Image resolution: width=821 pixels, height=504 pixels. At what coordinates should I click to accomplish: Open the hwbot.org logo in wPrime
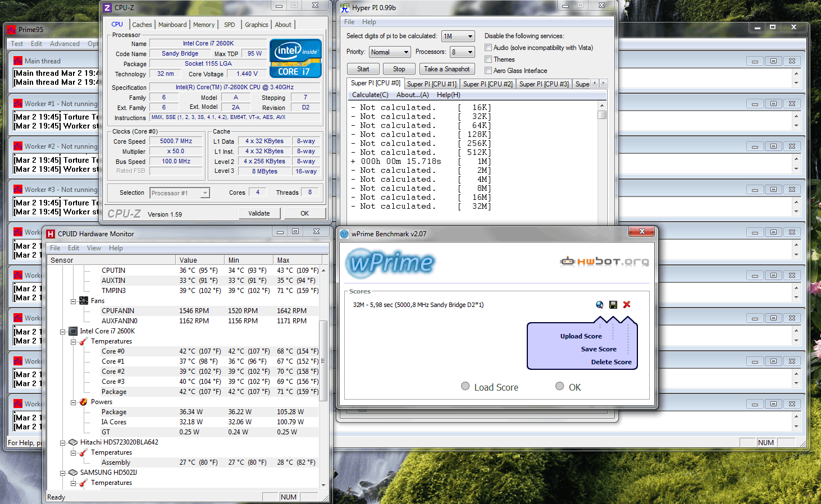(604, 261)
